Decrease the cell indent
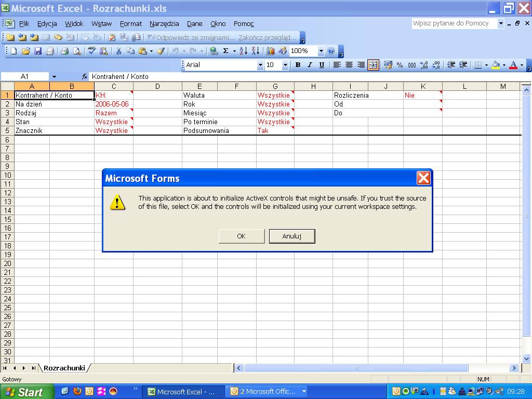This screenshot has height=399, width=532. [x=451, y=65]
